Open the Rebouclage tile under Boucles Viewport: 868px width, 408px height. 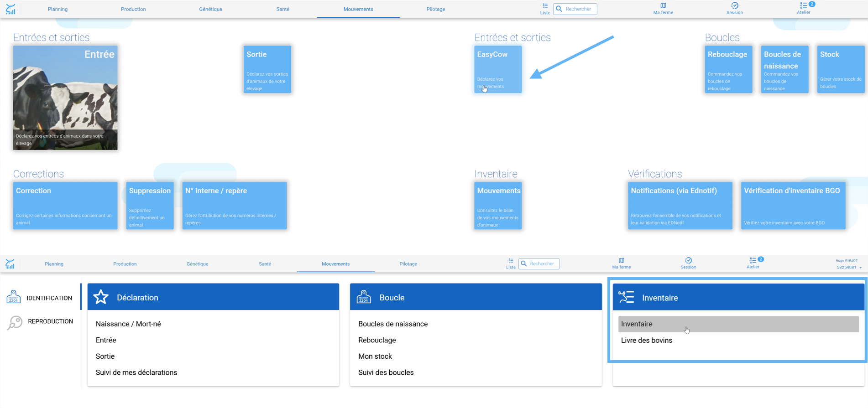pos(728,69)
